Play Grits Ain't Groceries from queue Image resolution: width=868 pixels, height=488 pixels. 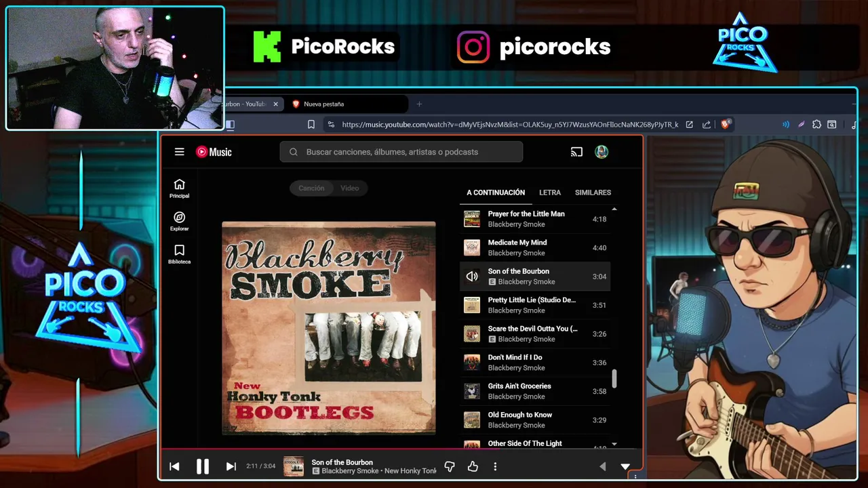tap(535, 391)
